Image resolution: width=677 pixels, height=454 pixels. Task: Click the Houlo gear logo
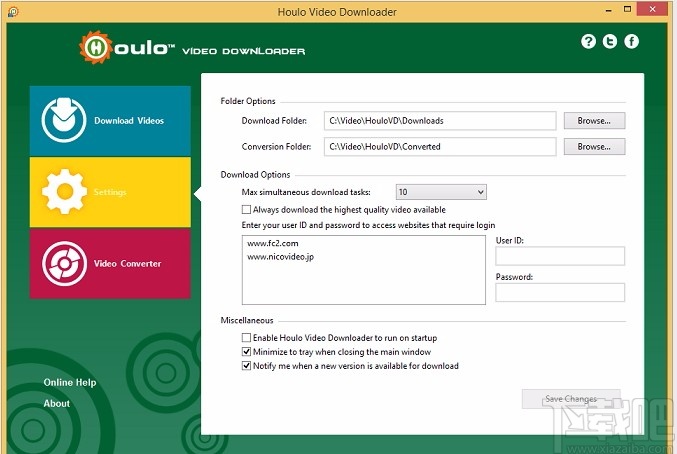pyautogui.click(x=95, y=47)
